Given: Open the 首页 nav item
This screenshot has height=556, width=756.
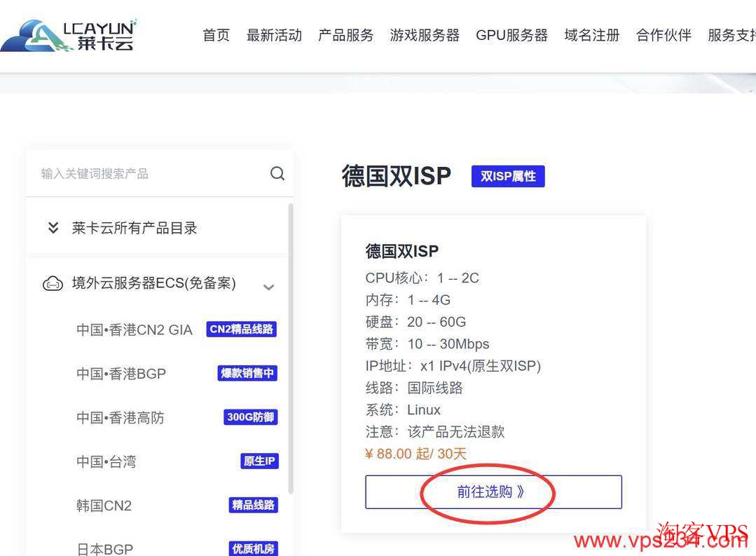Looking at the screenshot, I should click(x=216, y=35).
